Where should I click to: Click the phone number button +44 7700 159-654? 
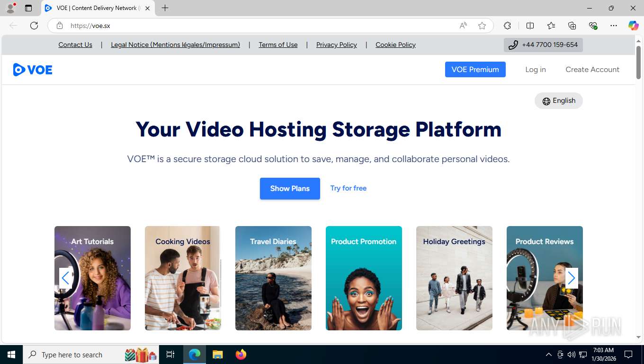543,45
